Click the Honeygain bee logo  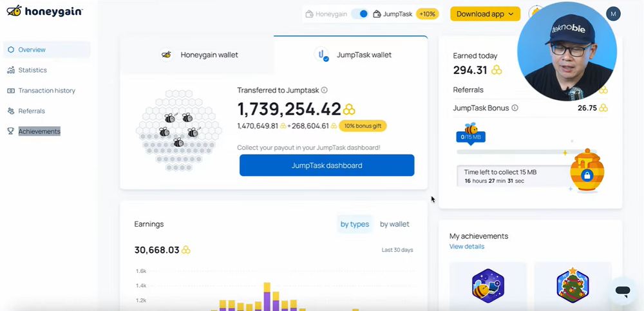pyautogui.click(x=14, y=11)
